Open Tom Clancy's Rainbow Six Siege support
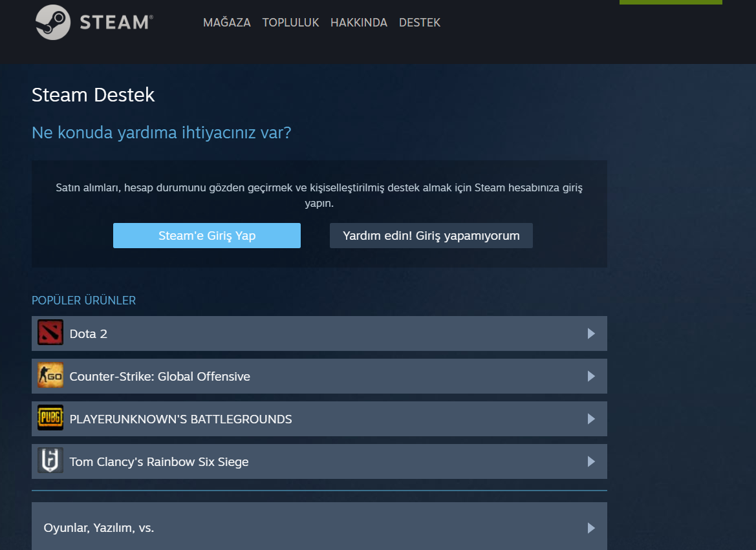Viewport: 756px width, 550px height. (x=259, y=461)
